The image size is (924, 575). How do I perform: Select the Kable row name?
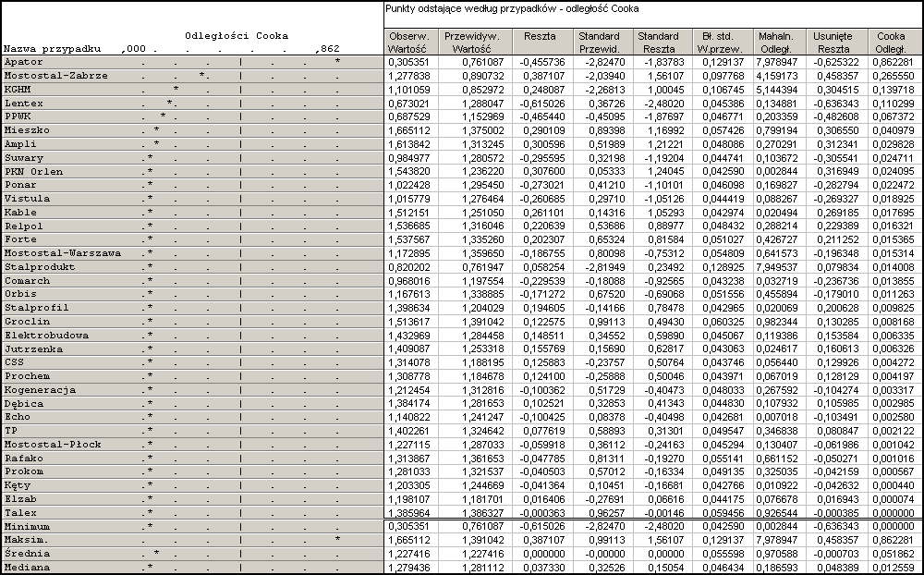pos(20,213)
